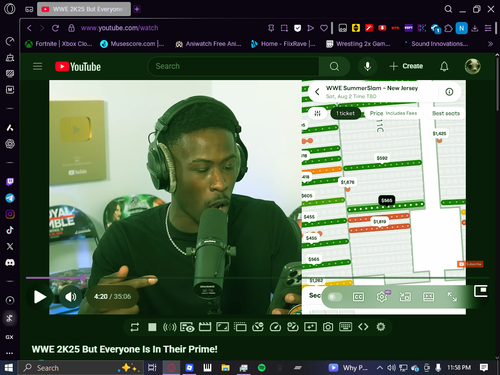Expand the bookmarks overflow chevrons
This screenshot has width=500, height=375.
pos(490,44)
